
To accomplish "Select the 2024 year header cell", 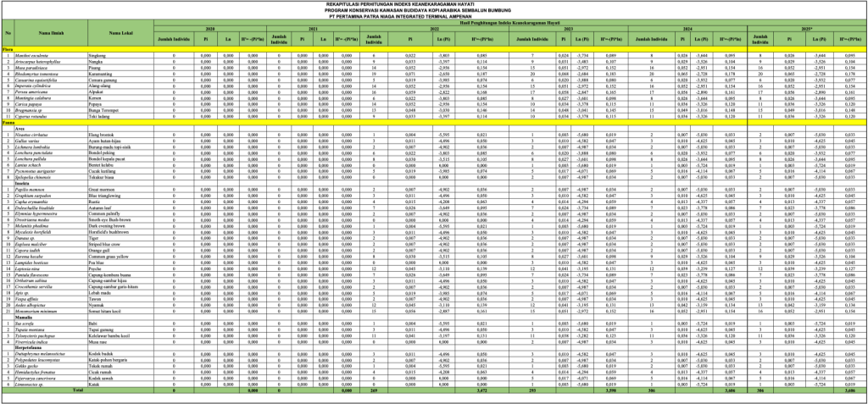I will pyautogui.click(x=689, y=29).
